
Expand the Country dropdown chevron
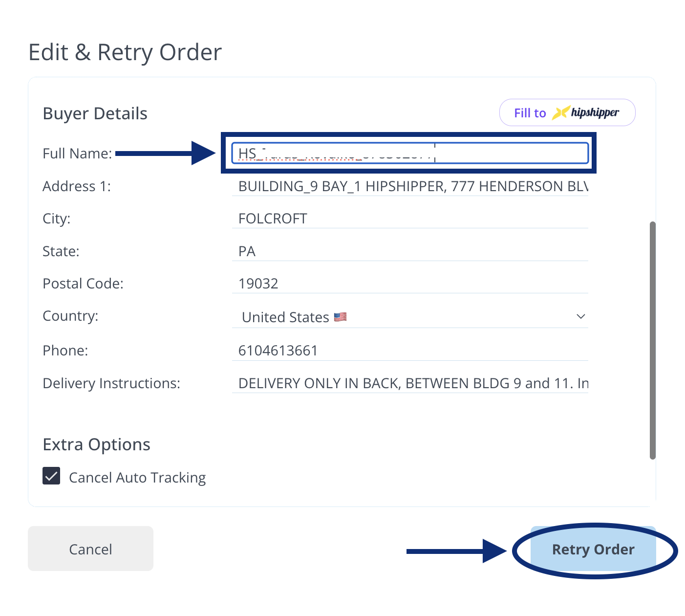click(580, 317)
